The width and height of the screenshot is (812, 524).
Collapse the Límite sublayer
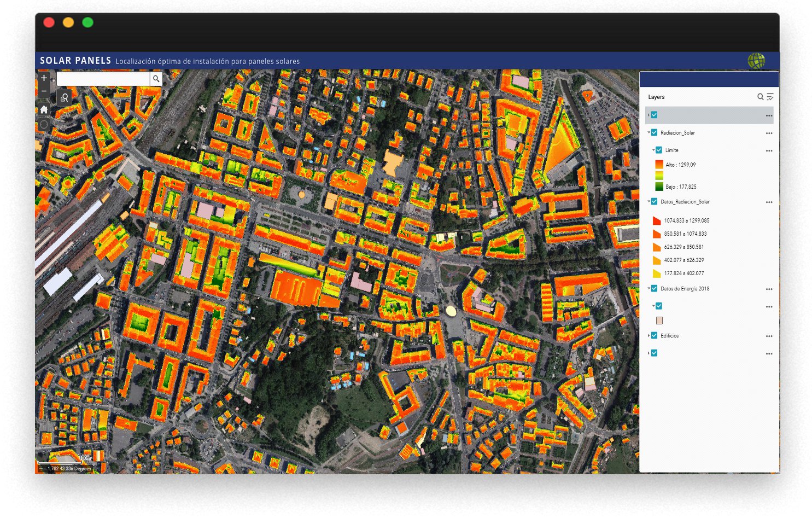(653, 150)
